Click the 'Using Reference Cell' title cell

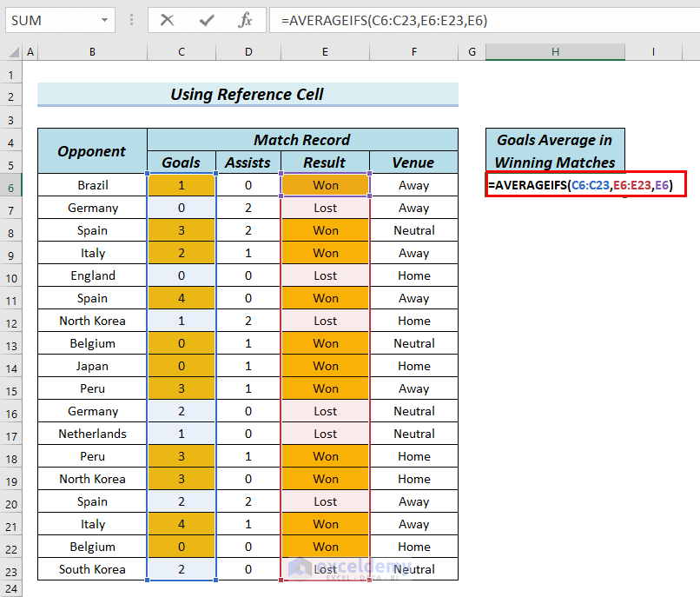pos(248,95)
